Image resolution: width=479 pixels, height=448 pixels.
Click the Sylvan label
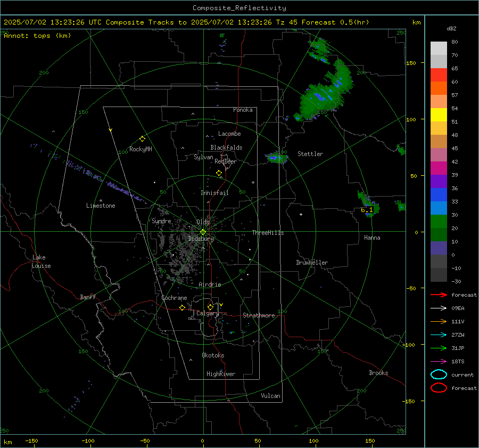[203, 157]
